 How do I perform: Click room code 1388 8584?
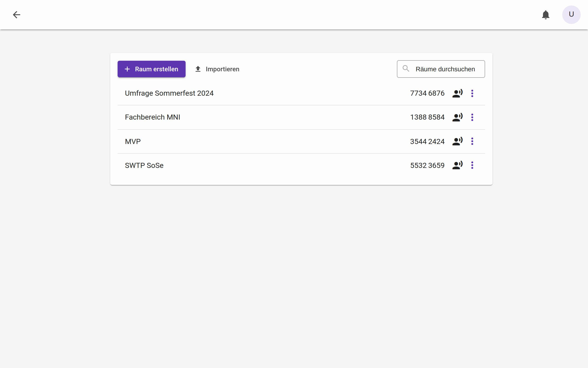tap(427, 117)
